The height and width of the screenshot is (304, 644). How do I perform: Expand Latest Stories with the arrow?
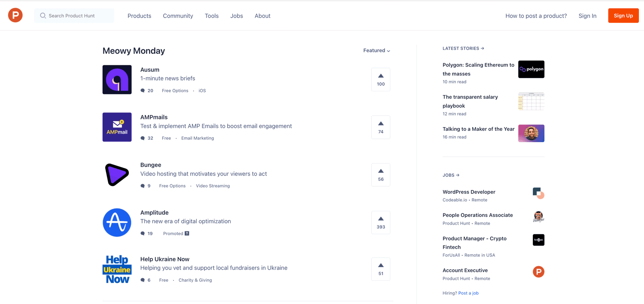click(483, 48)
